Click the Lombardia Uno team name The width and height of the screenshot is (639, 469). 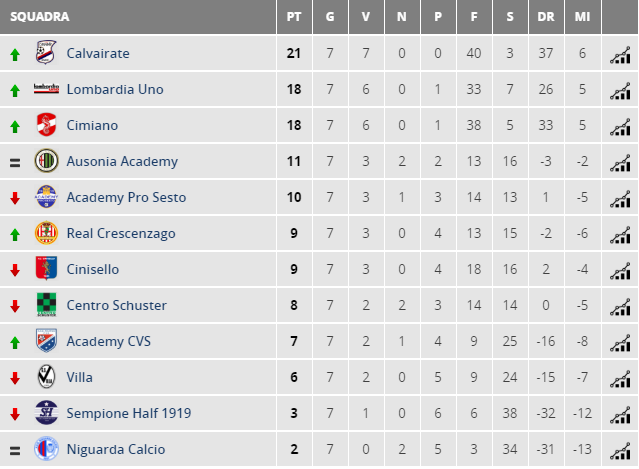click(115, 89)
